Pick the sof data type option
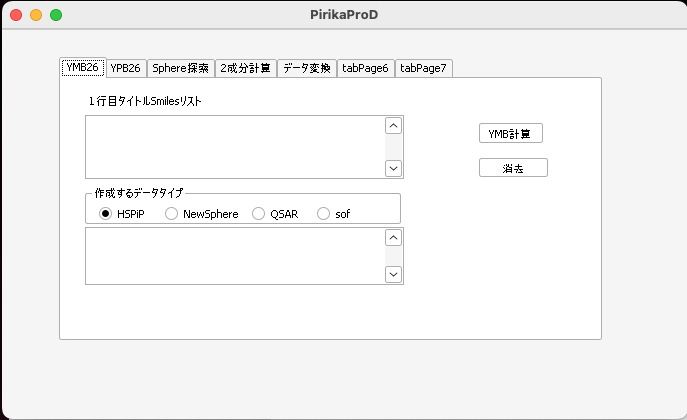The height and width of the screenshot is (420, 687). [323, 214]
